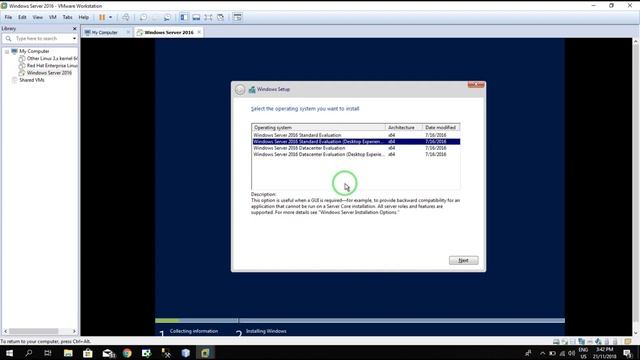Toggle the thumbnail bar toolbar icon

click(196, 17)
